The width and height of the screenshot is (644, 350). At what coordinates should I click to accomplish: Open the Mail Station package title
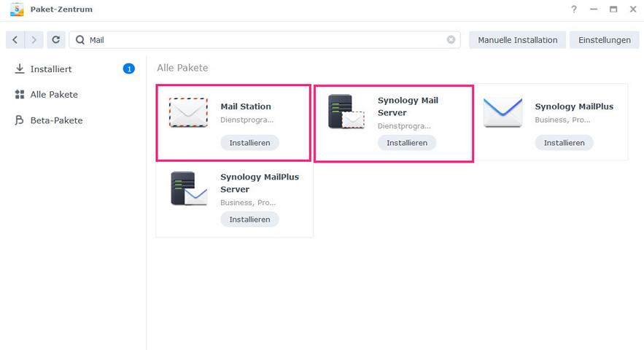pos(246,106)
